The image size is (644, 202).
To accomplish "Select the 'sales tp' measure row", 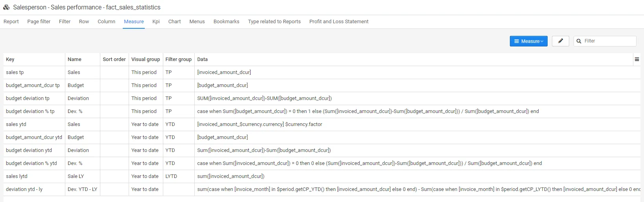I will 15,72.
